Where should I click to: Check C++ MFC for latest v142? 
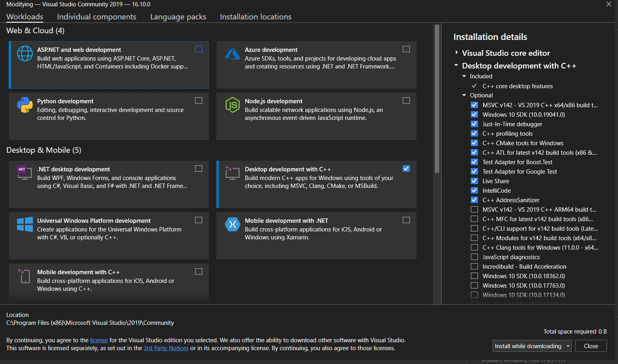474,219
